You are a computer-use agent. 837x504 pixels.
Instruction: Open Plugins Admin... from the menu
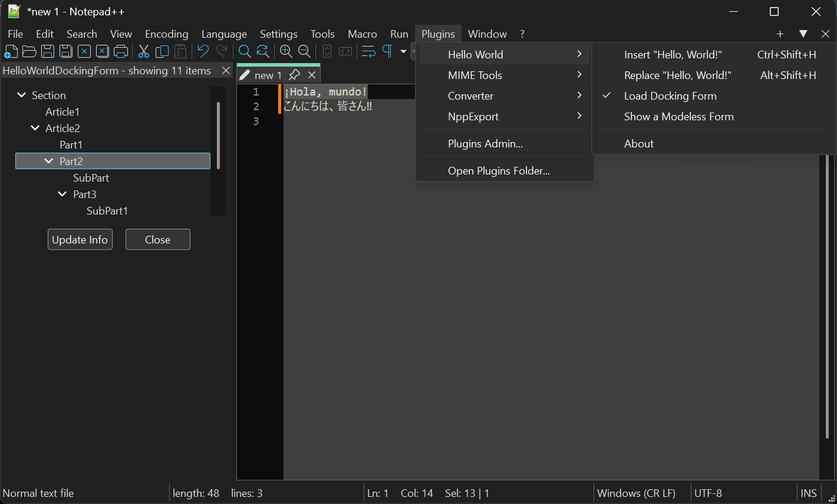[x=505, y=144]
